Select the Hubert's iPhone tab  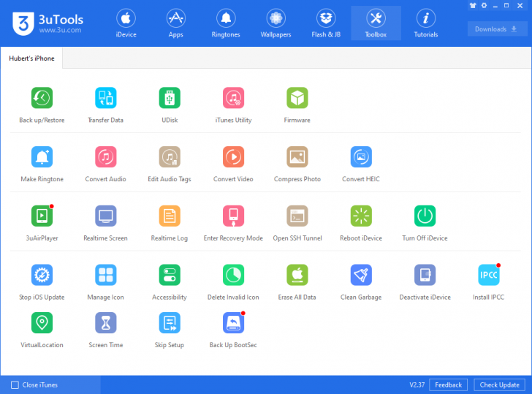(31, 58)
